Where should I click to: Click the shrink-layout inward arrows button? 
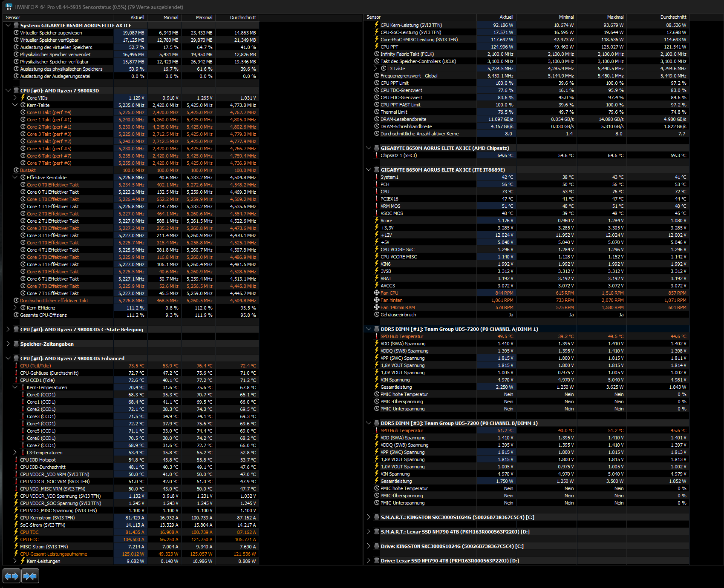point(30,576)
